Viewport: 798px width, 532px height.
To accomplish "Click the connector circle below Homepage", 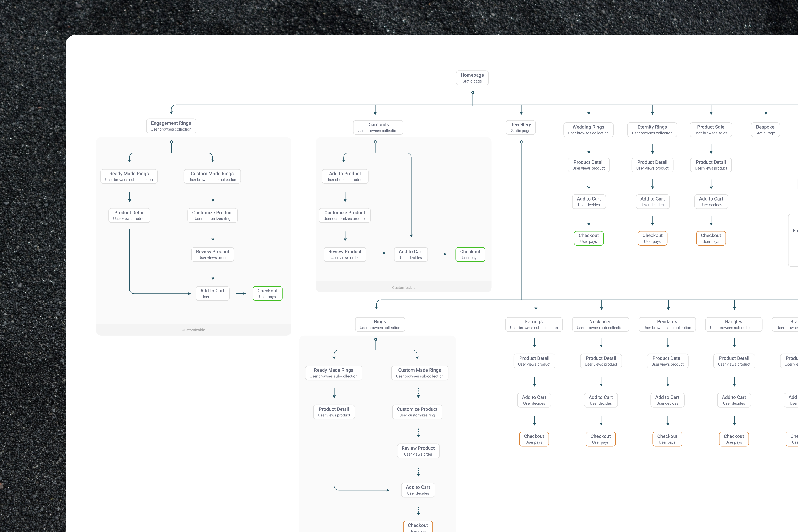I will click(x=473, y=92).
